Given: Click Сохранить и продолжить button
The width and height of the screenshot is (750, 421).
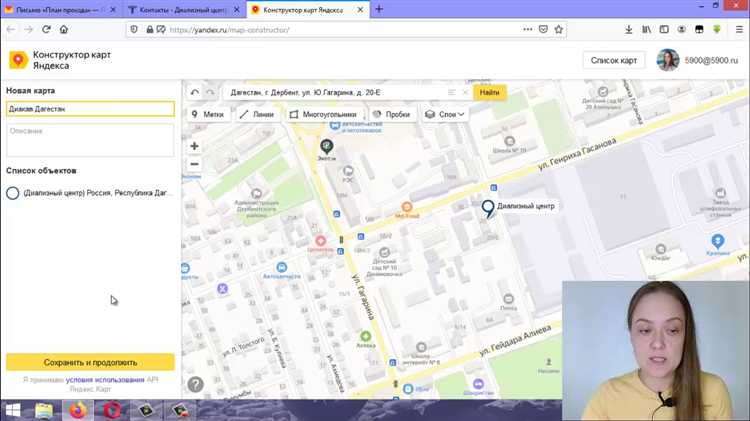Looking at the screenshot, I should click(90, 362).
